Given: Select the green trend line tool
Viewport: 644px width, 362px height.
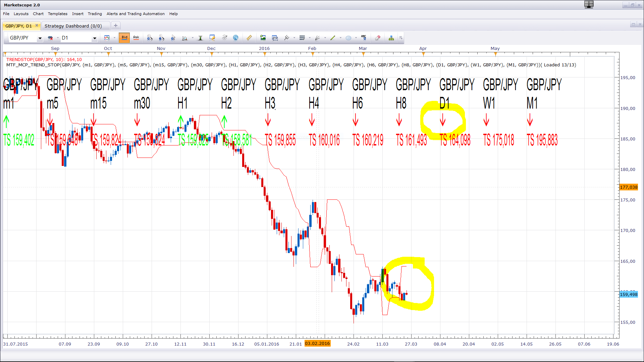Looking at the screenshot, I should tap(333, 38).
